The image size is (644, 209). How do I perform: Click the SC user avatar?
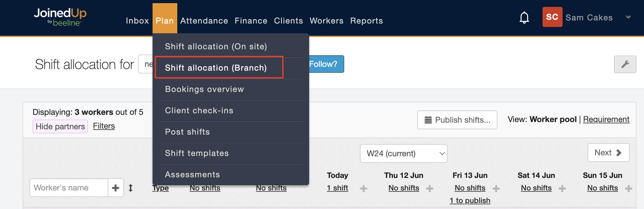(x=552, y=17)
